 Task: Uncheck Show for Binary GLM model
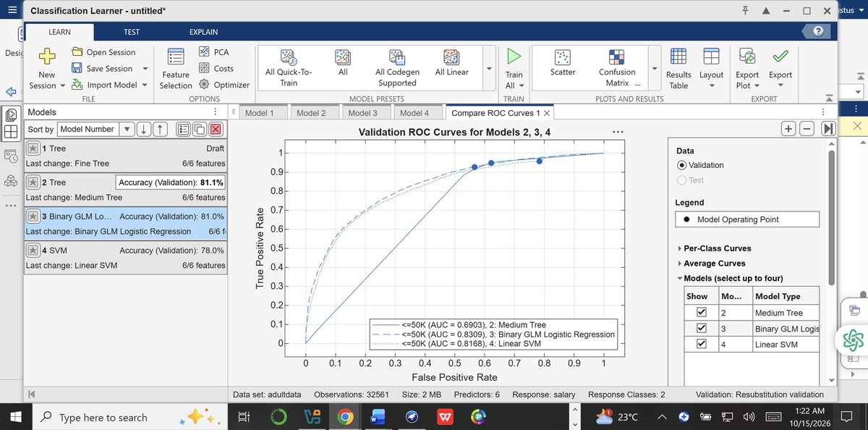coord(700,329)
